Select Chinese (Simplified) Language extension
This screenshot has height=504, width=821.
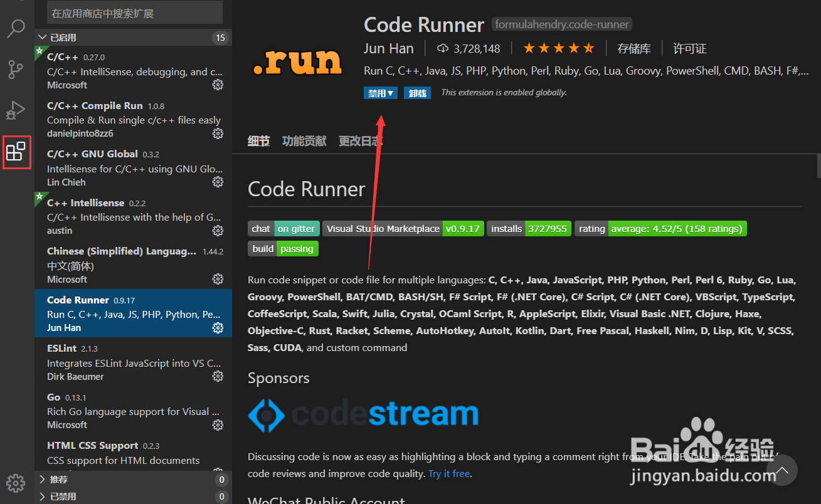pos(133,265)
